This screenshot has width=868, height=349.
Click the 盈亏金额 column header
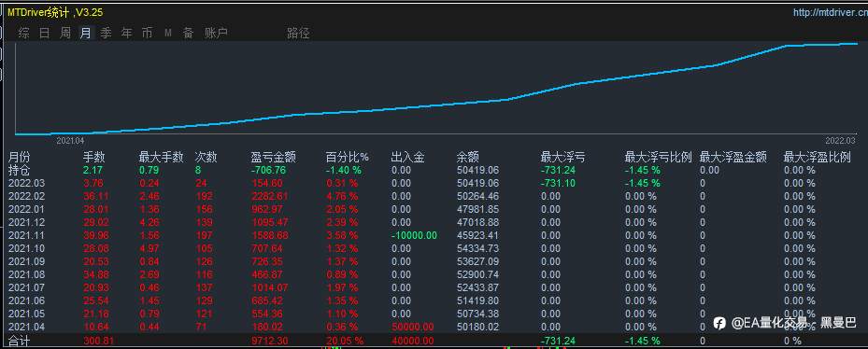click(273, 157)
